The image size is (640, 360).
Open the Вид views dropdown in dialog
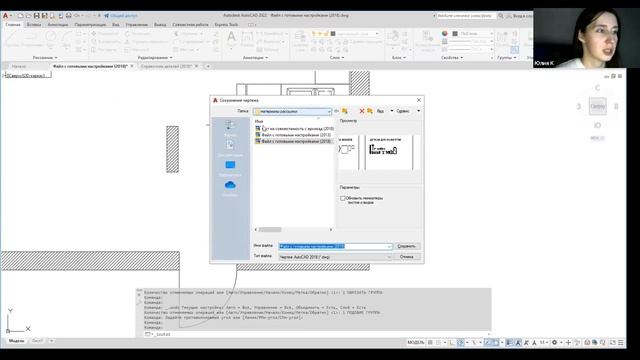[x=384, y=111]
